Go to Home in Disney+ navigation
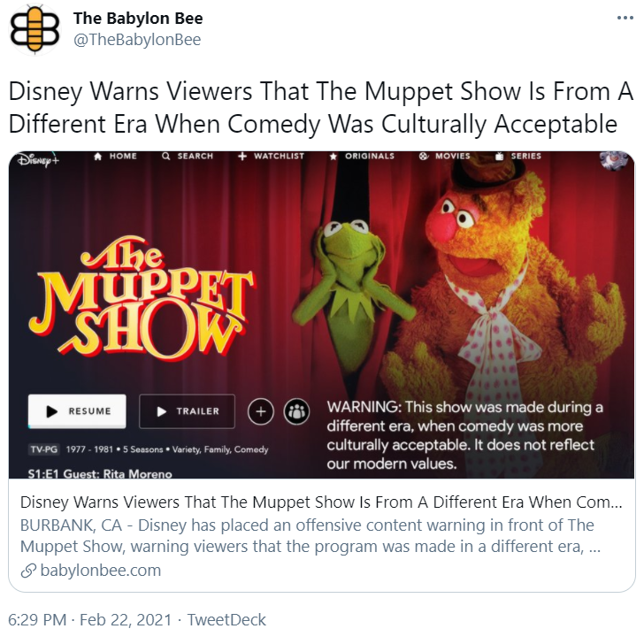Screen dimensions: 644x644 coord(115,156)
